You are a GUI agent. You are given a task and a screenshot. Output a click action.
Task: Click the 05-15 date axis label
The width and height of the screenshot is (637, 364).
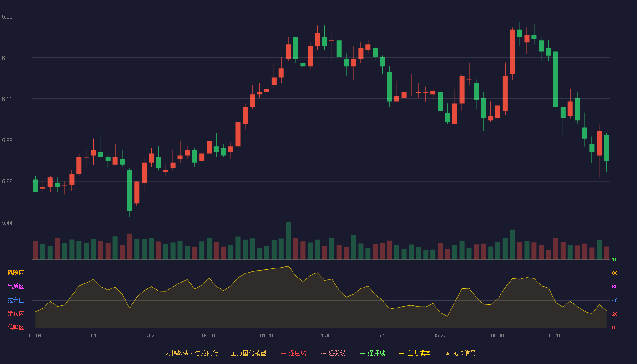pos(382,335)
